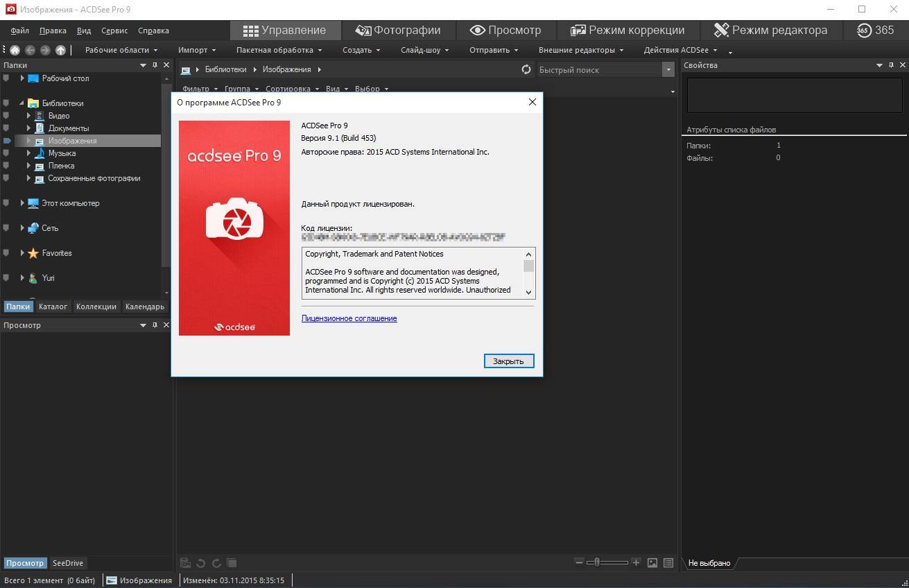
Task: Click the Закрыть button
Action: tap(509, 361)
